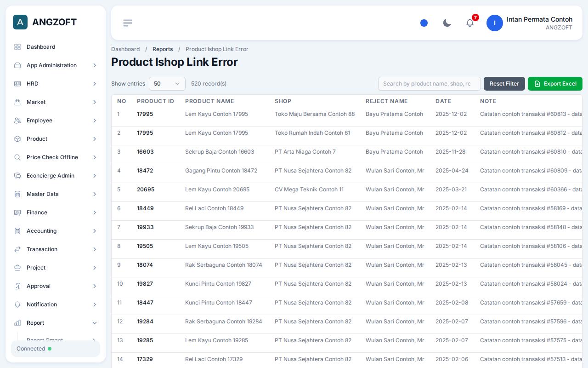
Task: Open the Show entries dropdown
Action: pyautogui.click(x=167, y=84)
